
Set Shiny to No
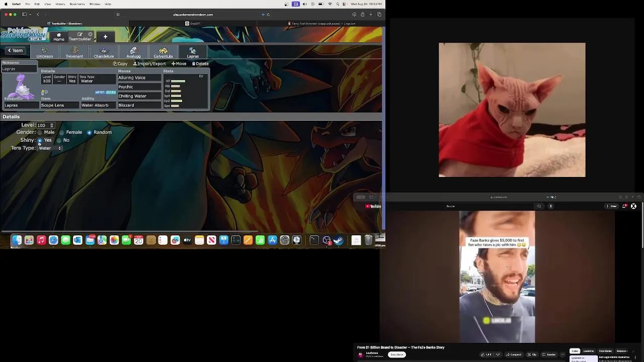coord(59,141)
